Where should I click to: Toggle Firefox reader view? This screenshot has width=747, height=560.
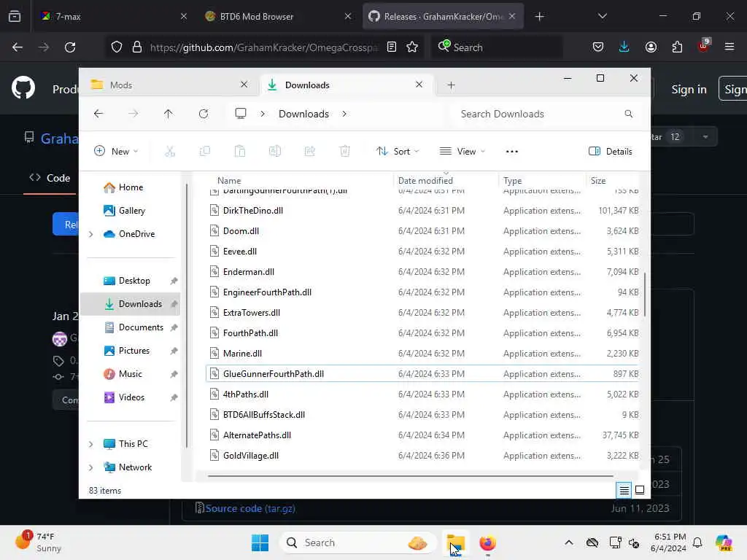click(392, 47)
